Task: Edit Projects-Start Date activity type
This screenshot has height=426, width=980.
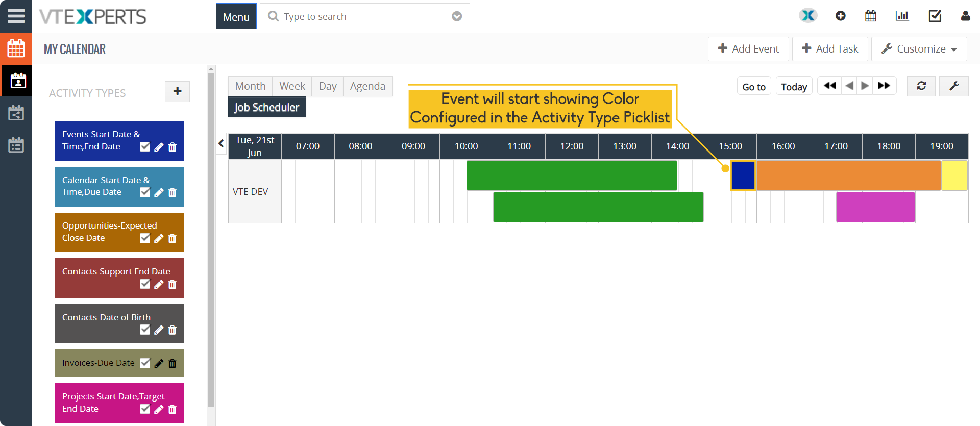Action: (159, 409)
